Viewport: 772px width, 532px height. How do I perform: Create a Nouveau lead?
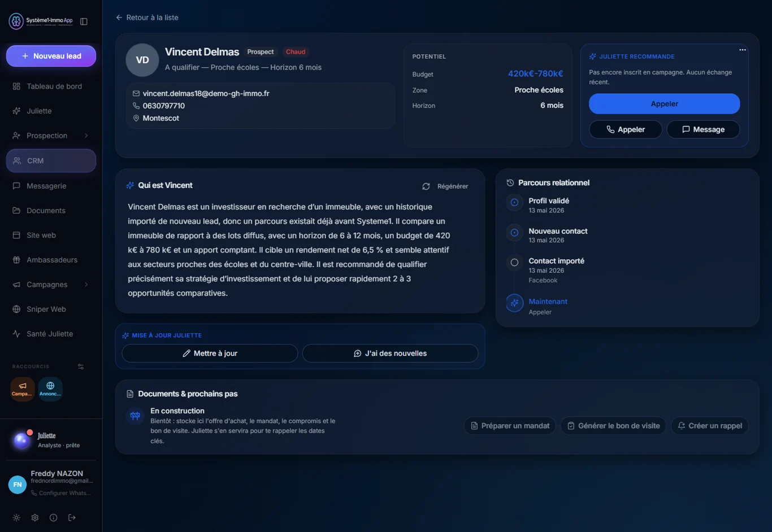(x=51, y=56)
